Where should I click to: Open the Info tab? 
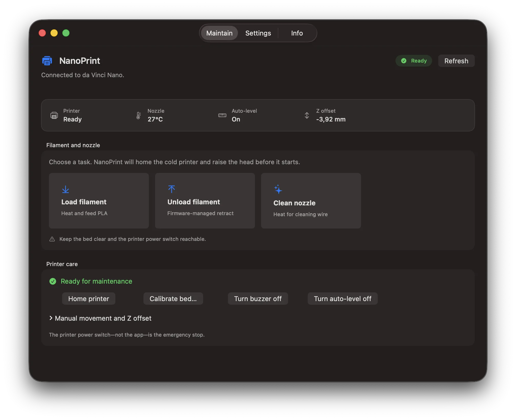coord(297,33)
